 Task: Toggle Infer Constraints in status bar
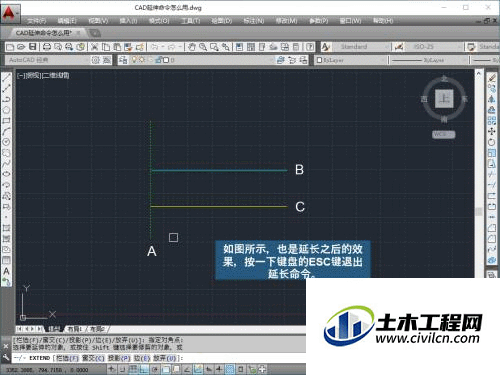[x=111, y=369]
